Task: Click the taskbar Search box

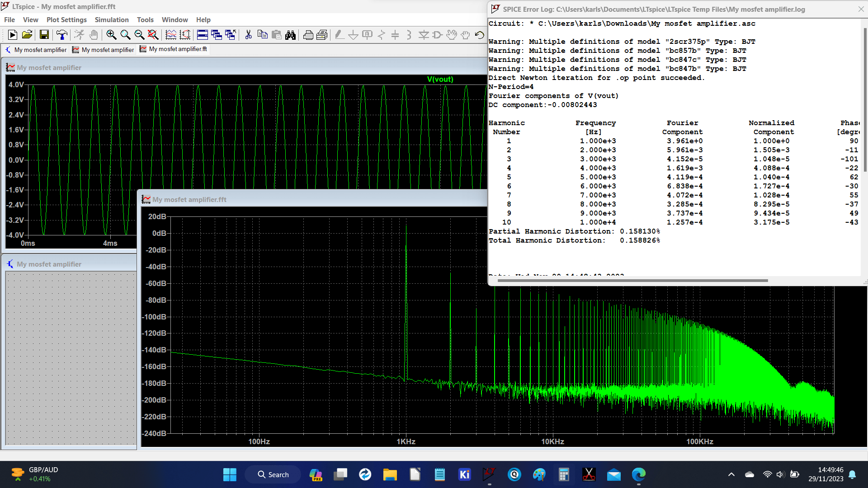Action: (x=273, y=474)
